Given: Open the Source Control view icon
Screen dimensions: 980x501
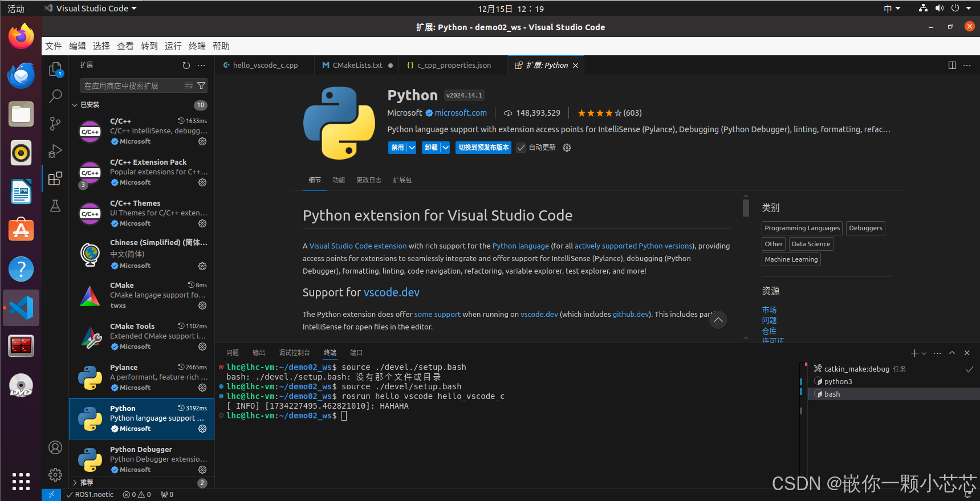Looking at the screenshot, I should (x=55, y=124).
